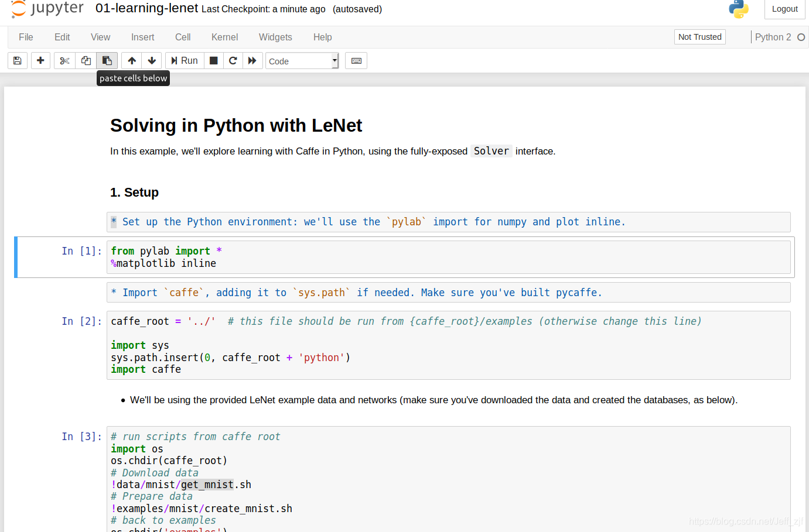Image resolution: width=809 pixels, height=532 pixels.
Task: Click the Jupyter logo
Action: [x=47, y=8]
